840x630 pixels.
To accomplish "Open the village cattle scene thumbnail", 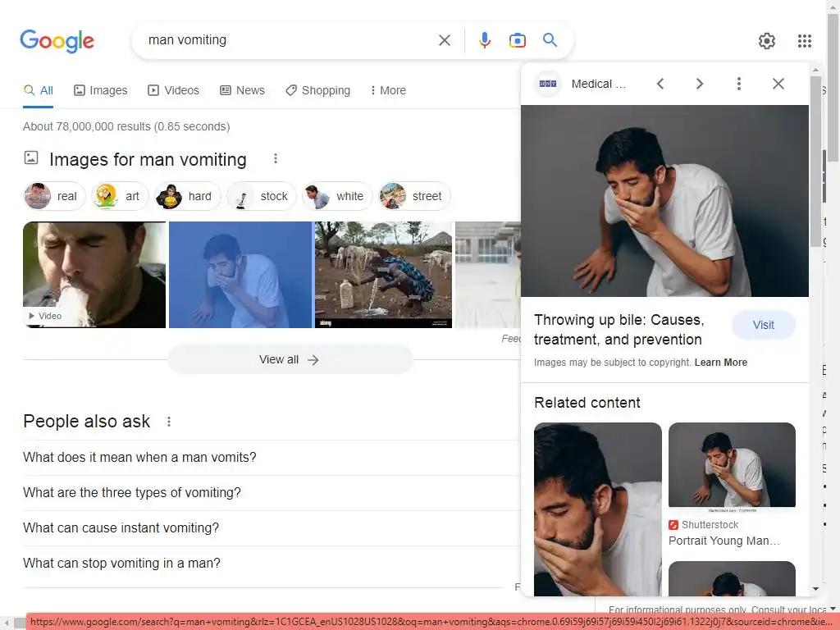I will (384, 275).
